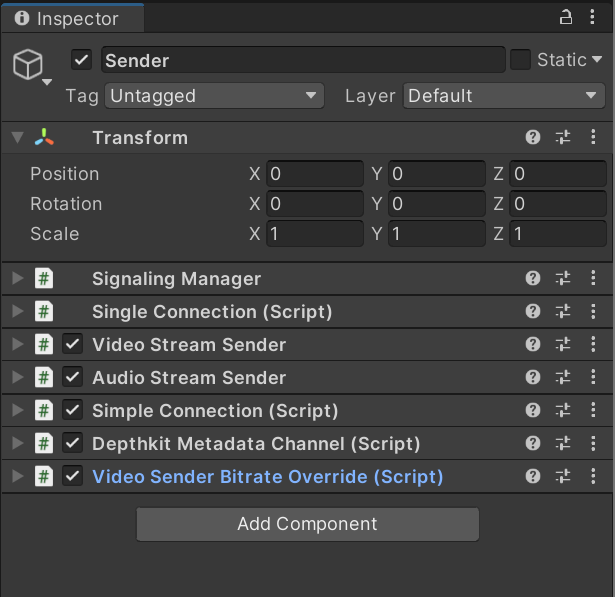
Task: Click Video Stream Sender help icon
Action: [x=533, y=345]
